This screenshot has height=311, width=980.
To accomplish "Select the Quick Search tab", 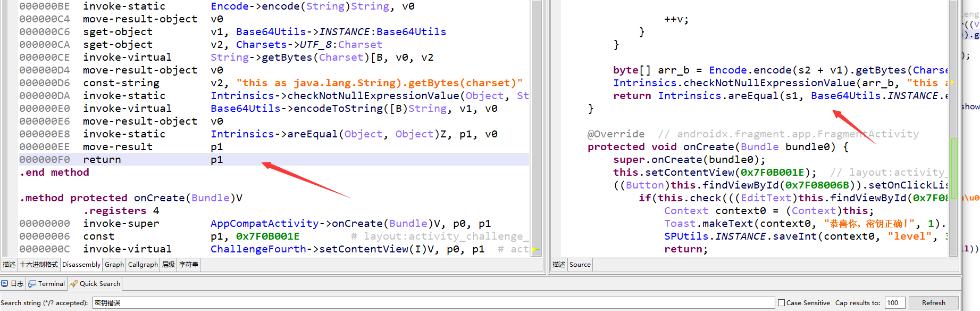I will (x=99, y=284).
